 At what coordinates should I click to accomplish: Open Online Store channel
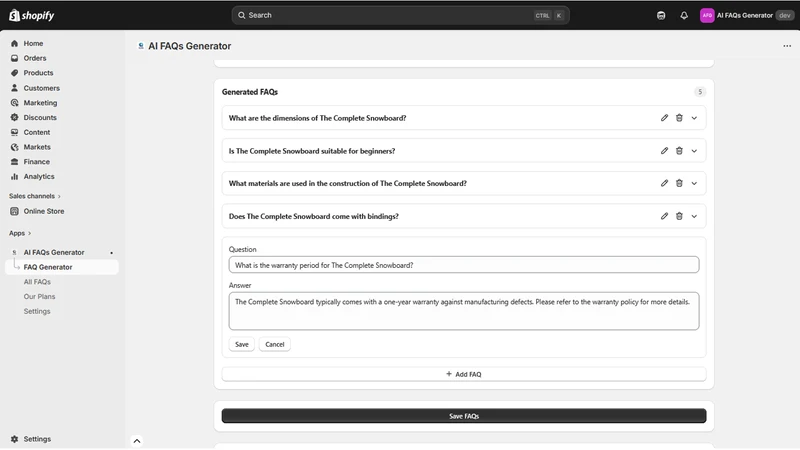point(44,211)
